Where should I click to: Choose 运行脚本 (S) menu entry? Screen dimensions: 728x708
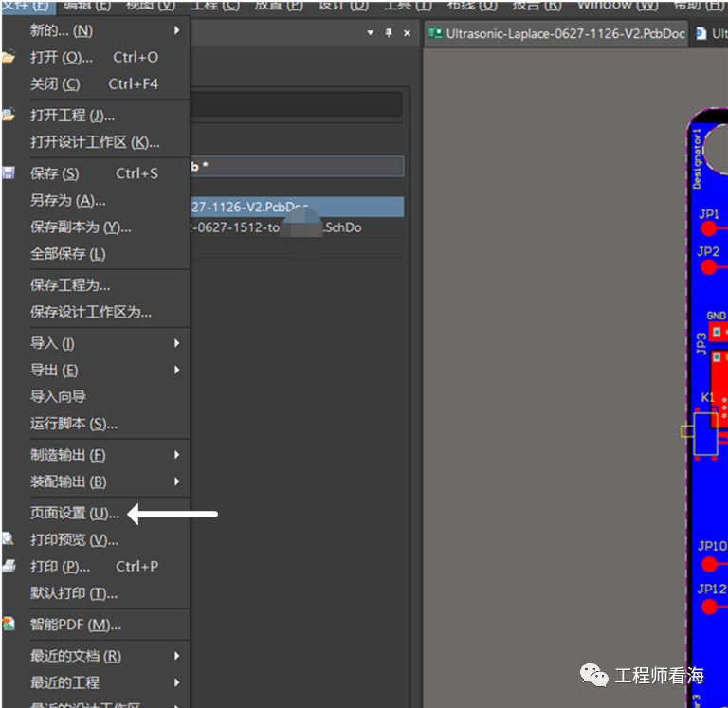(x=74, y=424)
